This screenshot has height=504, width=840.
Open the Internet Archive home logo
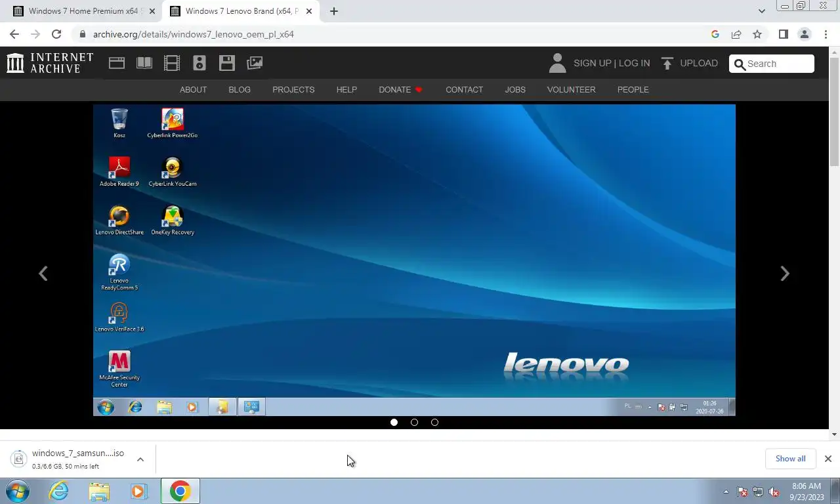click(50, 63)
